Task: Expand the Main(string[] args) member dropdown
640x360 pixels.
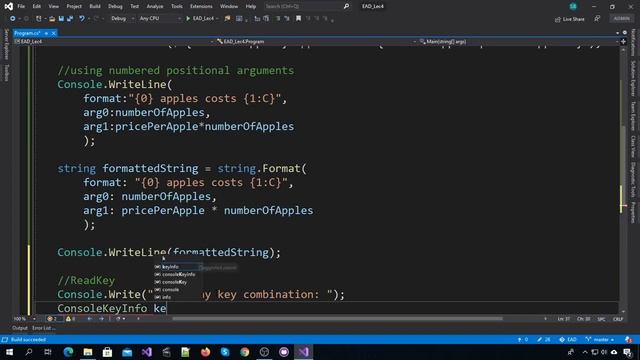Action: [617, 42]
